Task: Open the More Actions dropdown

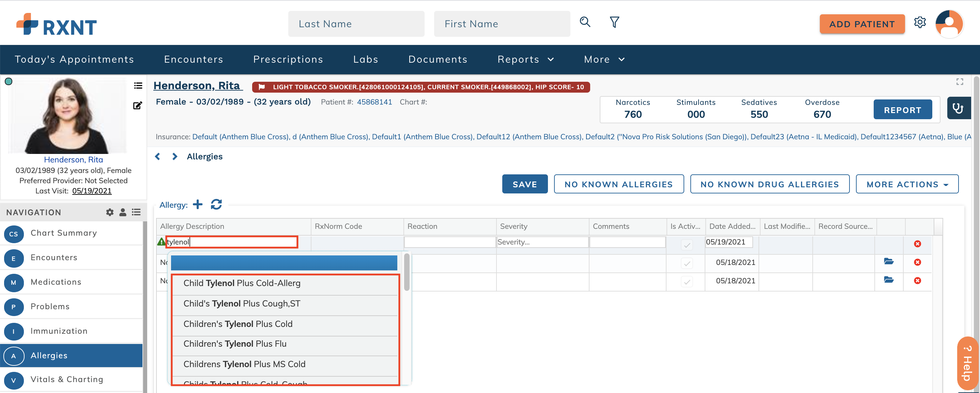Action: tap(907, 184)
